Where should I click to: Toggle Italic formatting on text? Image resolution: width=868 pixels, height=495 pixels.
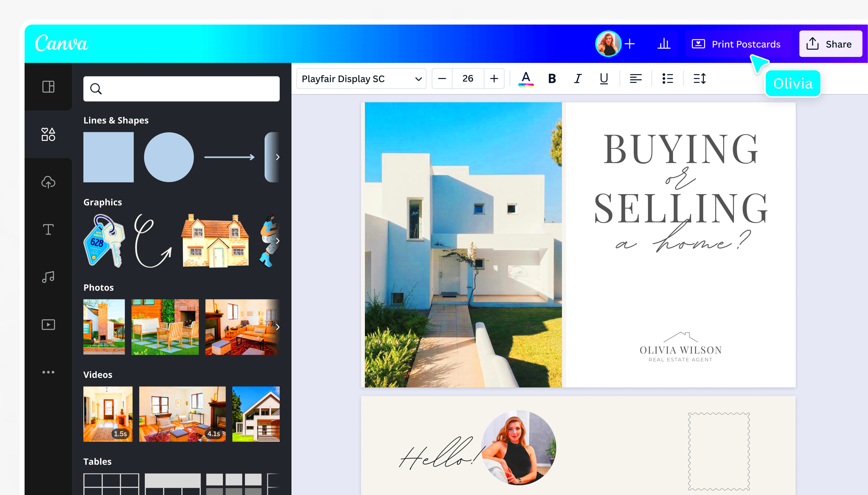point(577,78)
